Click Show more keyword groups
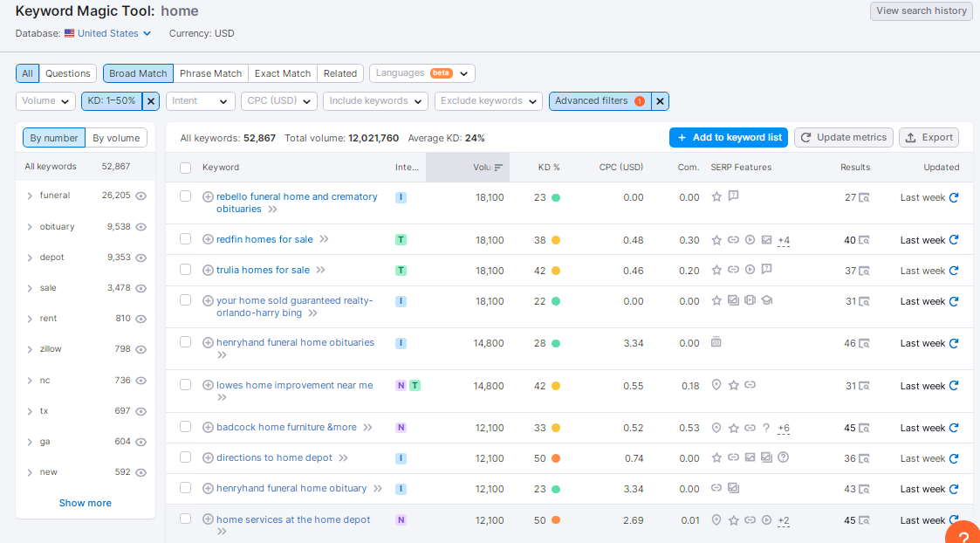This screenshot has width=980, height=543. [x=85, y=503]
